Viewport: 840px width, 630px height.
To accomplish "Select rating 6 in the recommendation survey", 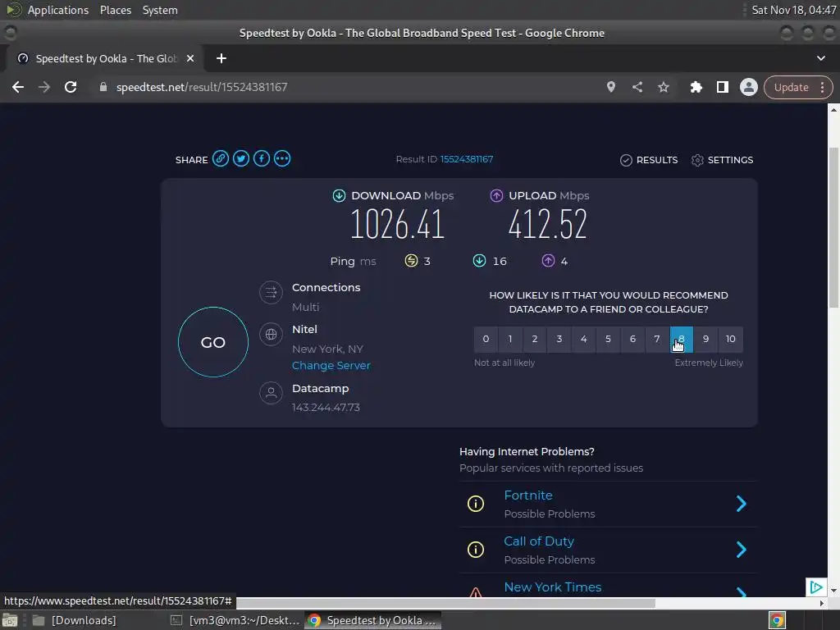I will click(x=632, y=339).
